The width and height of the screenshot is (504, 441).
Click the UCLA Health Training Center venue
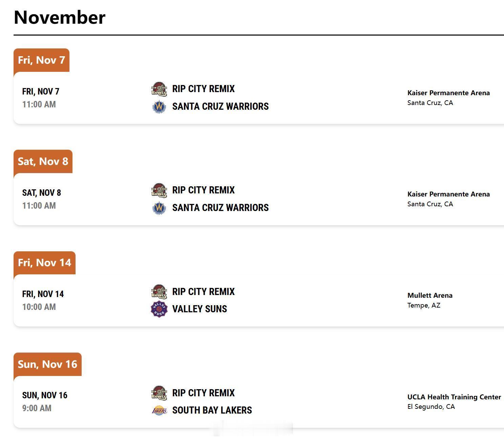point(454,397)
